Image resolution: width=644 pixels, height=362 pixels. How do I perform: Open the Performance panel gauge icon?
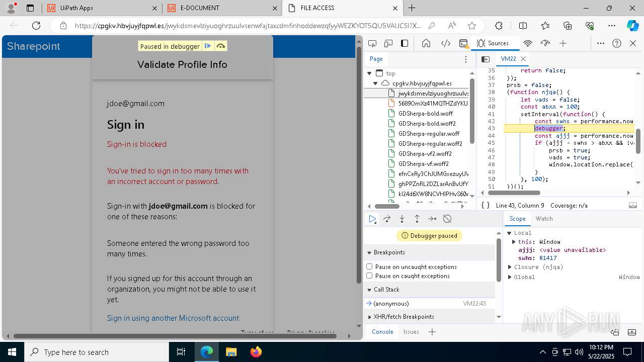pyautogui.click(x=545, y=43)
